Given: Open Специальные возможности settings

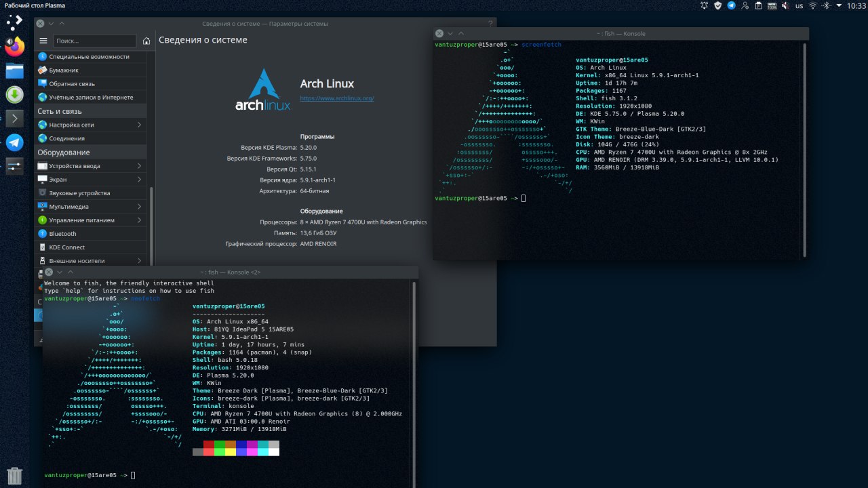Looking at the screenshot, I should [92, 57].
